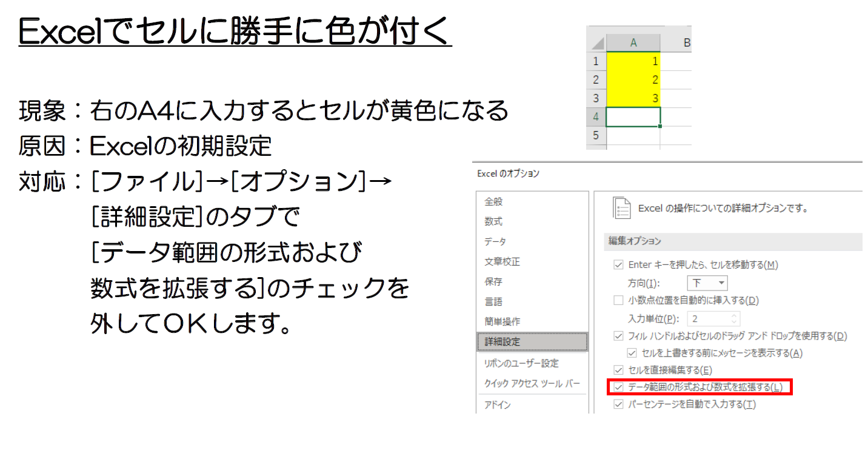Image resolution: width=868 pixels, height=456 pixels.
Task: Toggle セルを直接編集する checkbox
Action: point(618,370)
